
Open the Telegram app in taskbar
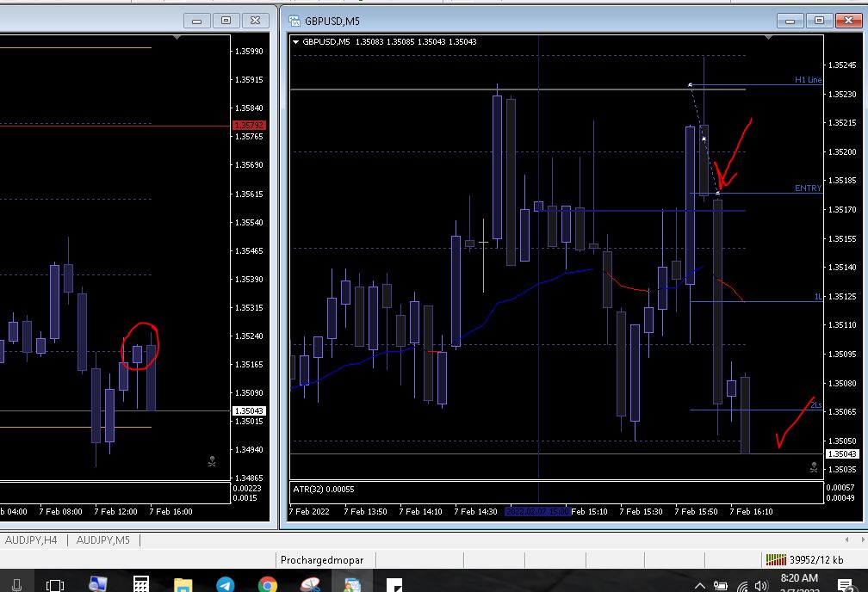[226, 584]
